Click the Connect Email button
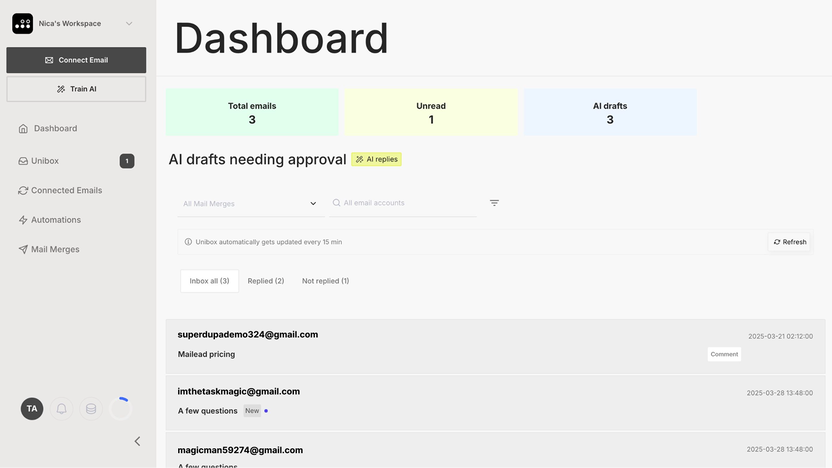Viewport: 832px width, 468px height. click(76, 60)
